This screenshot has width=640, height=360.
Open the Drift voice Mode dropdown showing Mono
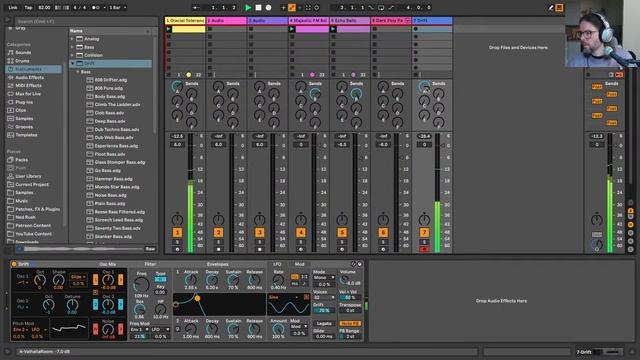324,278
